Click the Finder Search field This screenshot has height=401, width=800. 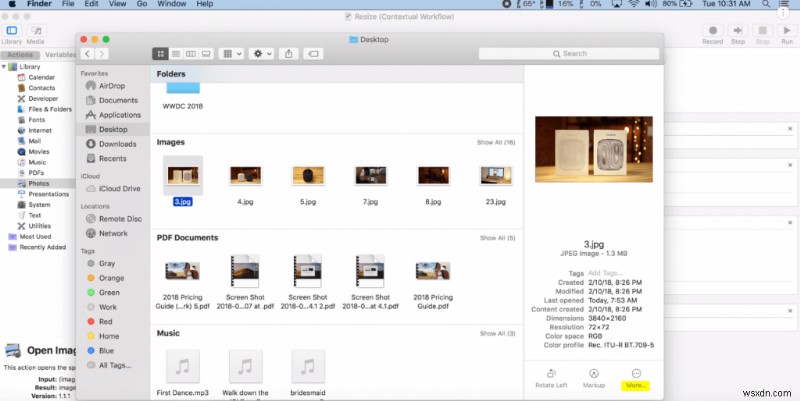(569, 54)
